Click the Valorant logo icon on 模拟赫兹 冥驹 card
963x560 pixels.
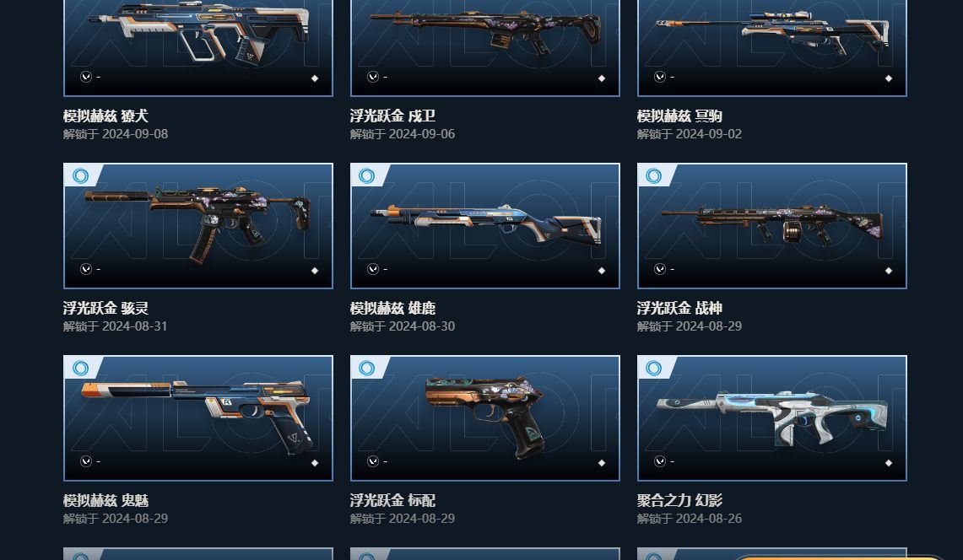pyautogui.click(x=660, y=77)
